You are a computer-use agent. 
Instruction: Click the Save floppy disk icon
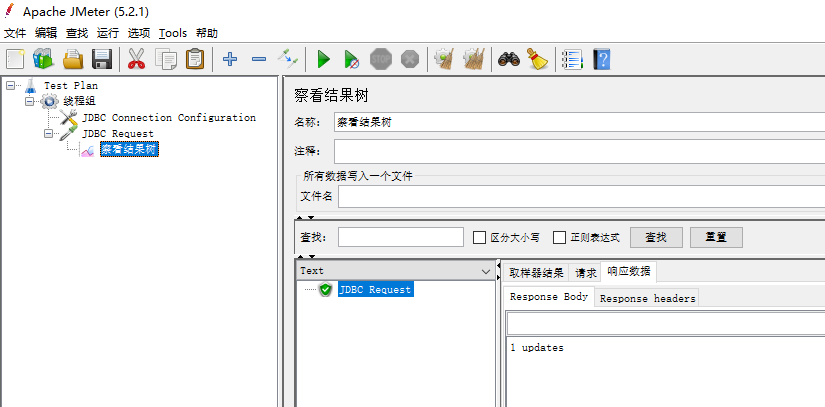click(102, 59)
